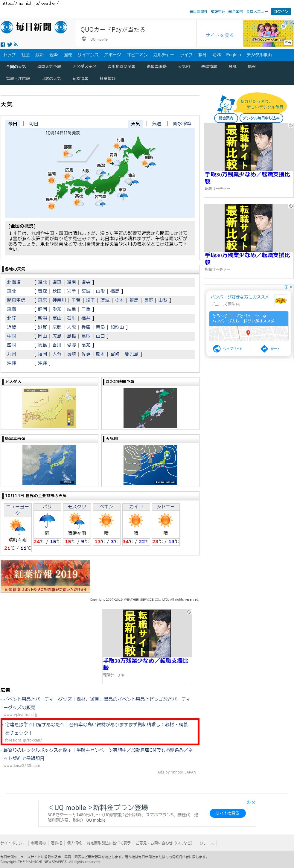Show 気温 view on the map
294x868 pixels.
click(157, 124)
